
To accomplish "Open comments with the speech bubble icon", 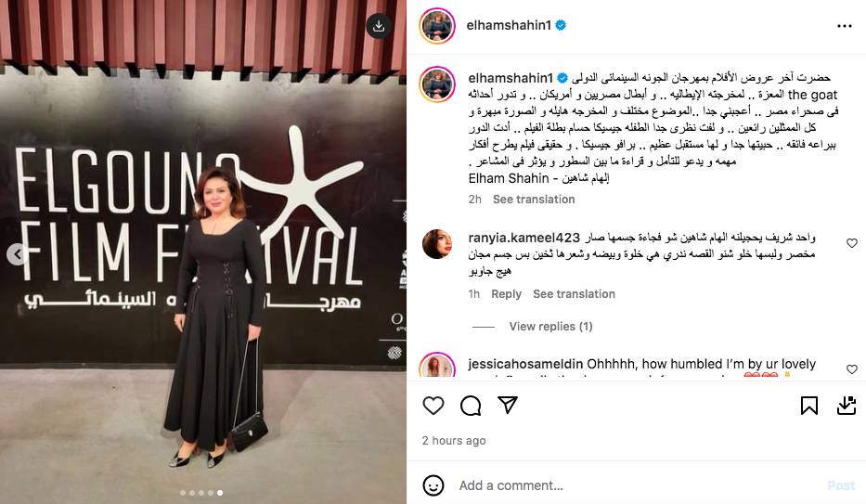I will point(471,406).
